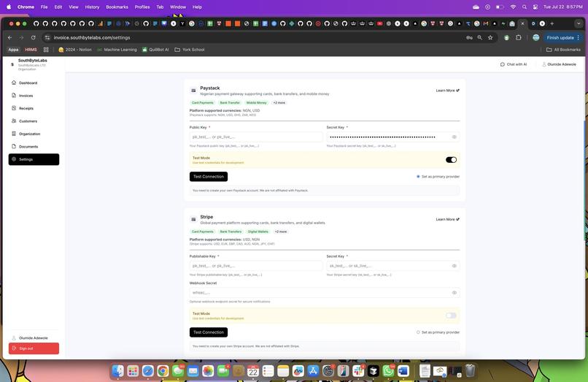Open the Dashboard sidebar item

coord(34,83)
